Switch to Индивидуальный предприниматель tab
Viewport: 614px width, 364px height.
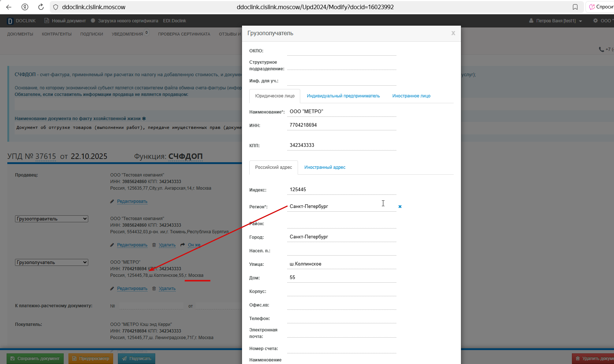coord(343,96)
